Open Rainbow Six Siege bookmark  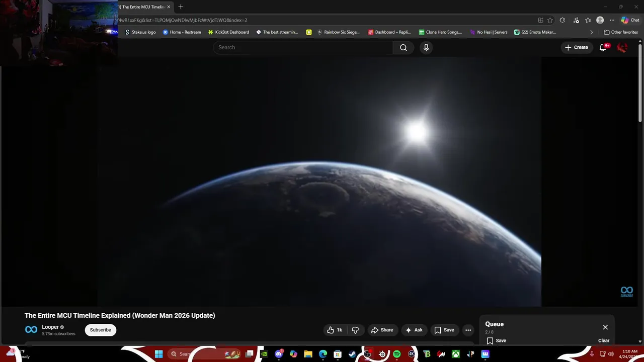pos(338,32)
